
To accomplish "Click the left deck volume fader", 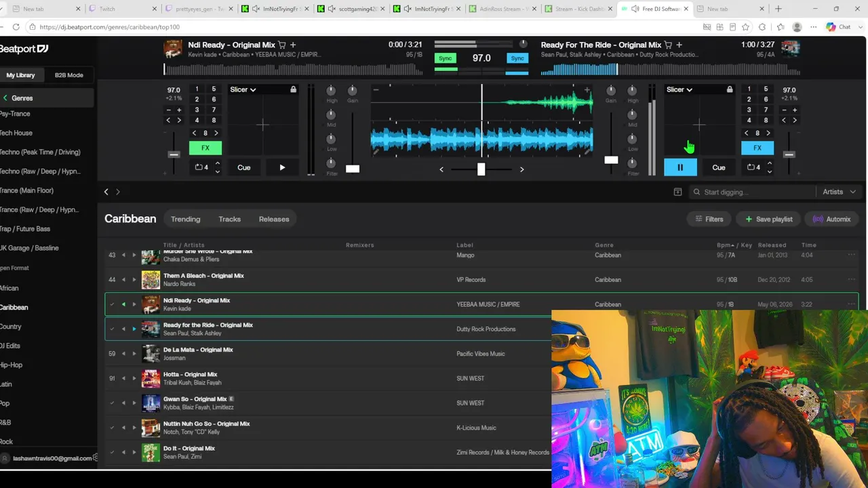I will tap(353, 169).
